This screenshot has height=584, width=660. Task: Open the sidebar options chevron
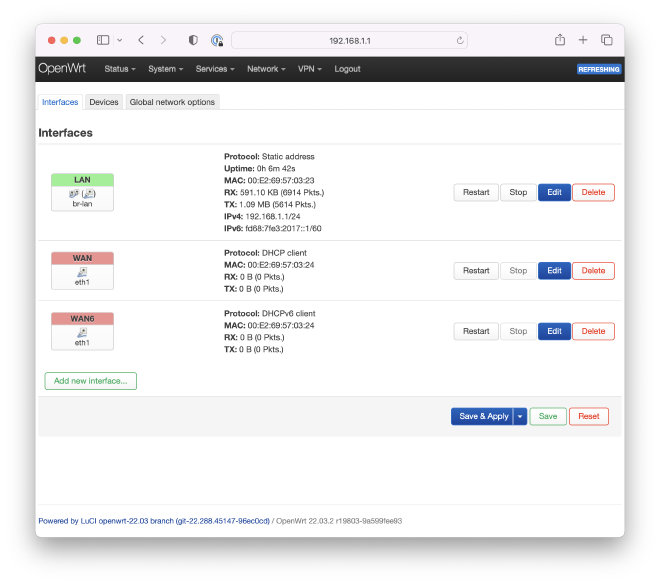120,40
